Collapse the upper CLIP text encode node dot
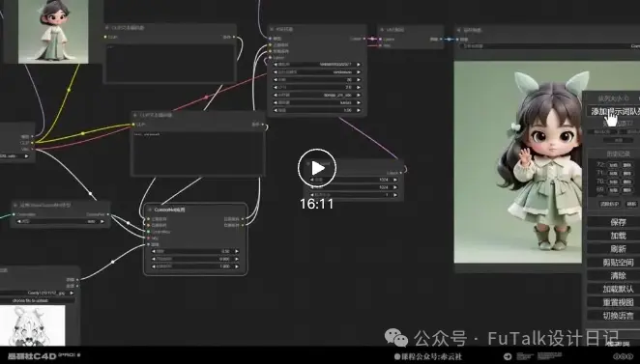640x364 pixels. coord(107,28)
